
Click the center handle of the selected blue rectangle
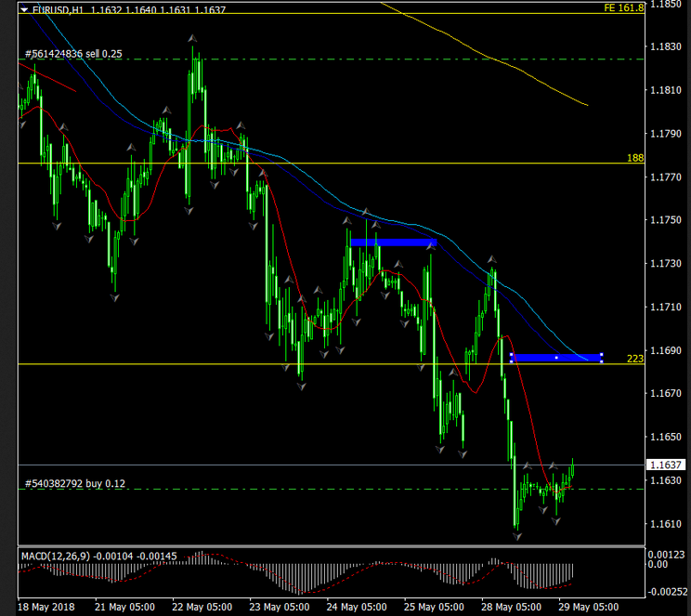tap(556, 357)
